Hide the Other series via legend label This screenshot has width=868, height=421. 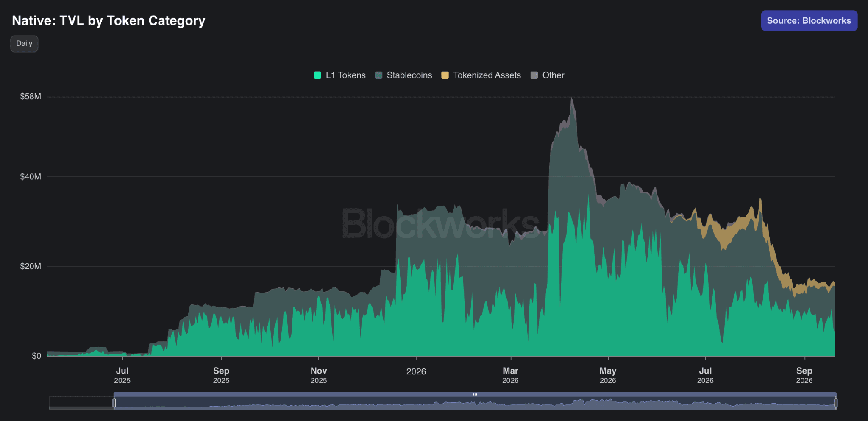pyautogui.click(x=553, y=75)
